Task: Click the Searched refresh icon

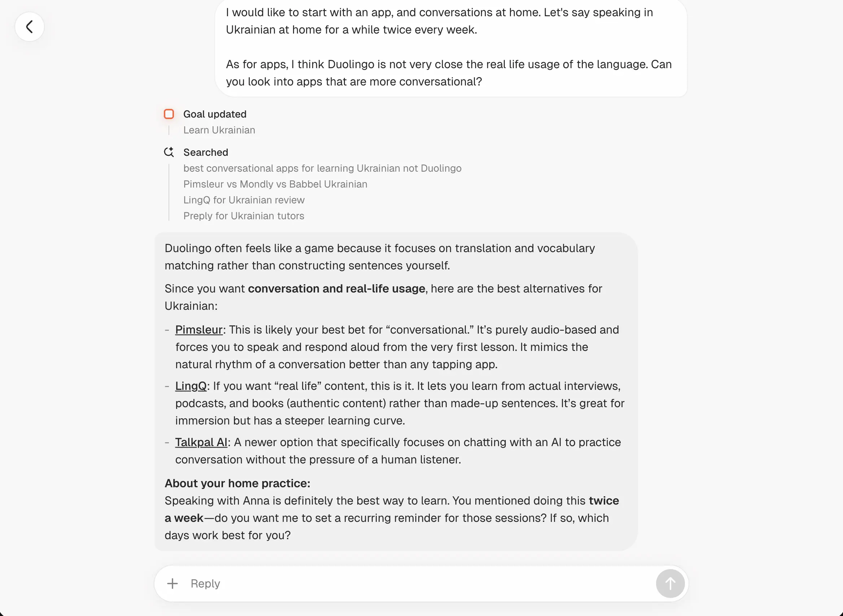Action: pyautogui.click(x=169, y=152)
